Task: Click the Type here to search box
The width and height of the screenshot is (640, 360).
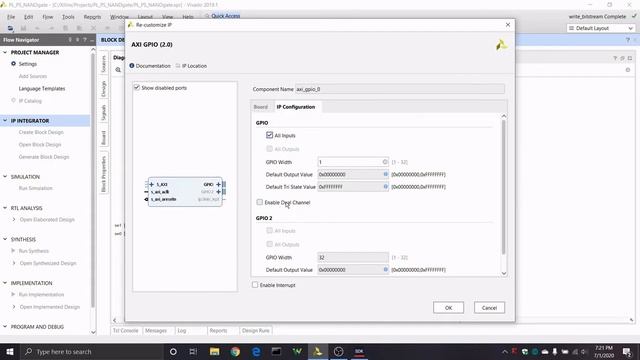Action: pos(92,351)
